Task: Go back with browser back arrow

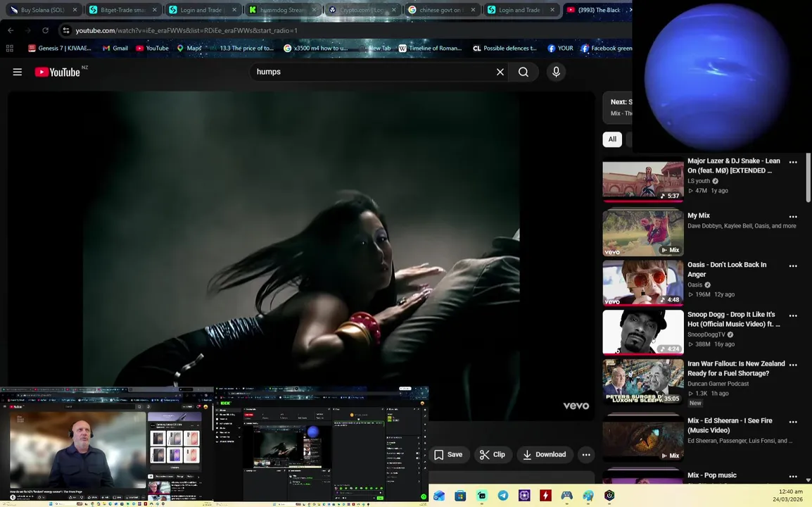Action: click(x=11, y=30)
